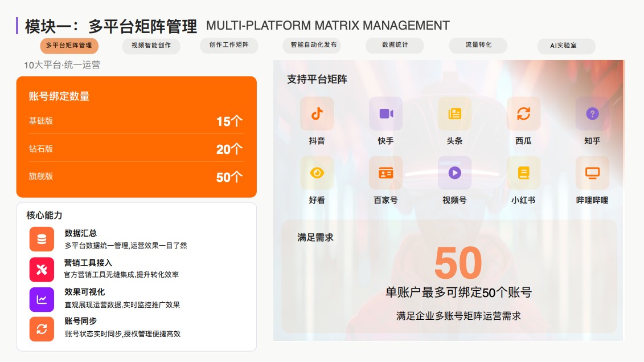Click the 抖音 platform icon
This screenshot has width=644, height=362.
317,113
